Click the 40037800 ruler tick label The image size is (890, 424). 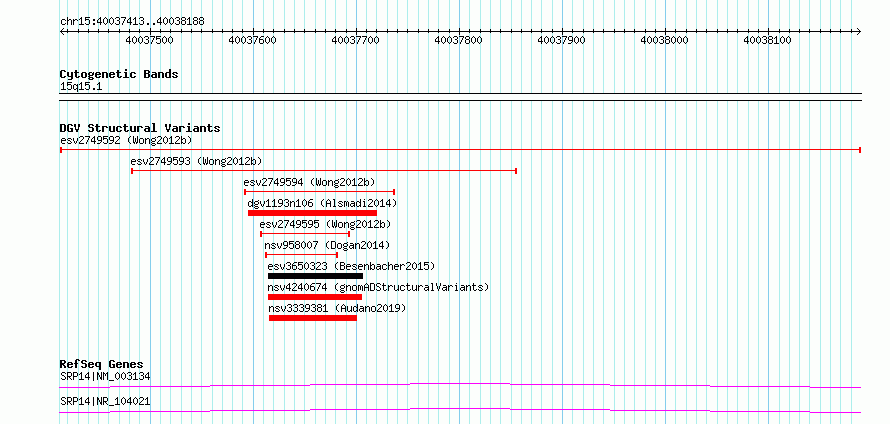(459, 40)
